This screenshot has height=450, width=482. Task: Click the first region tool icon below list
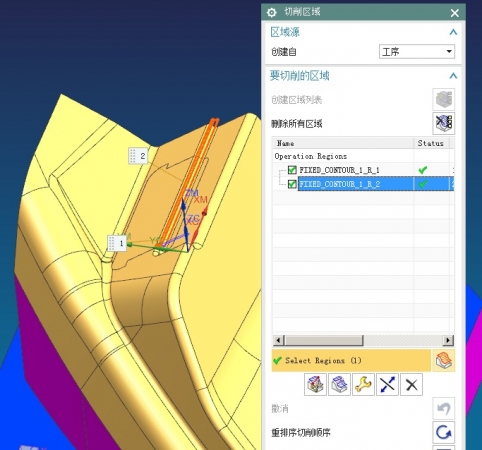[x=315, y=385]
